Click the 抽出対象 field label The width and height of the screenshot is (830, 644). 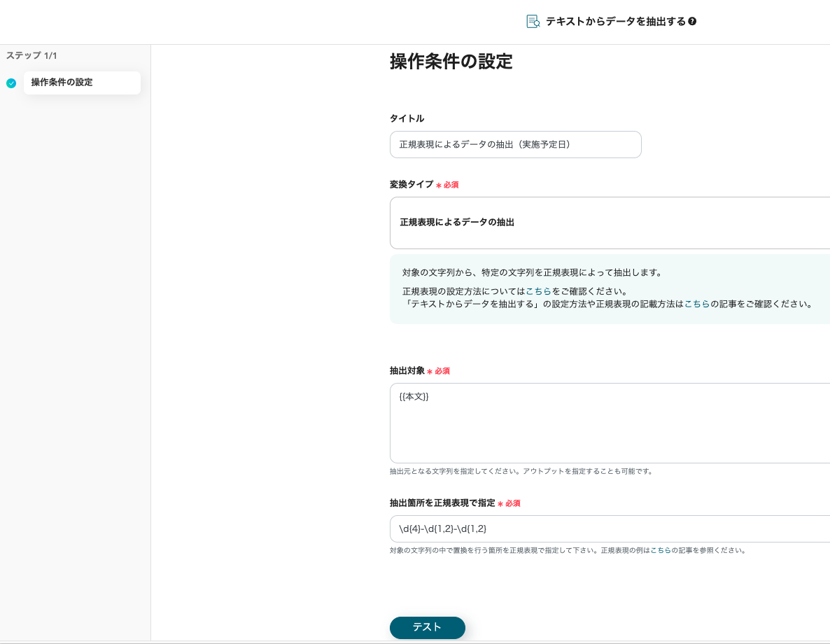[407, 371]
